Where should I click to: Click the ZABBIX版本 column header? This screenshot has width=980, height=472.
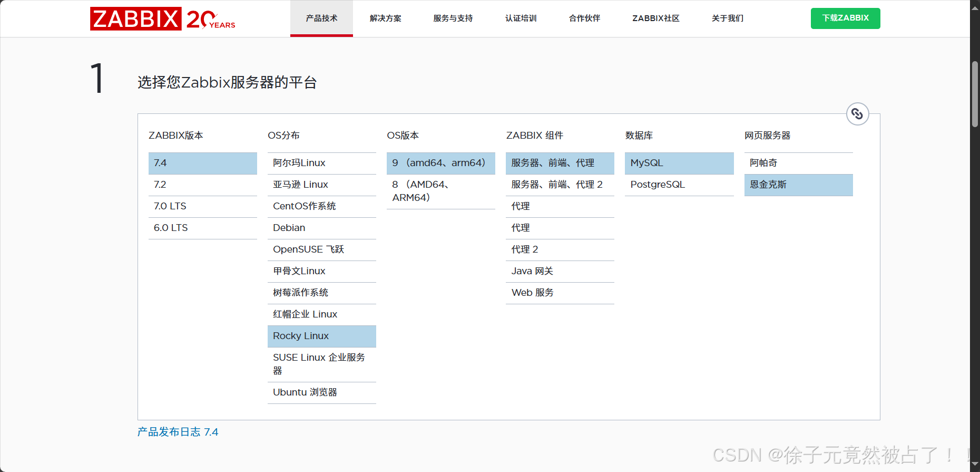pos(176,136)
